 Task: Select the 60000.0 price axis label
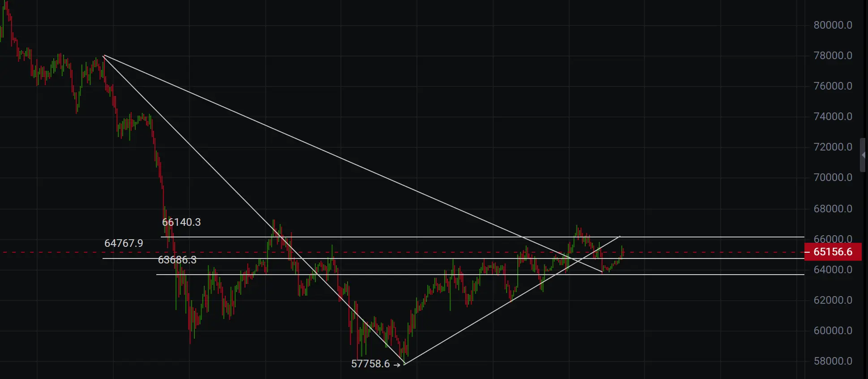click(833, 331)
